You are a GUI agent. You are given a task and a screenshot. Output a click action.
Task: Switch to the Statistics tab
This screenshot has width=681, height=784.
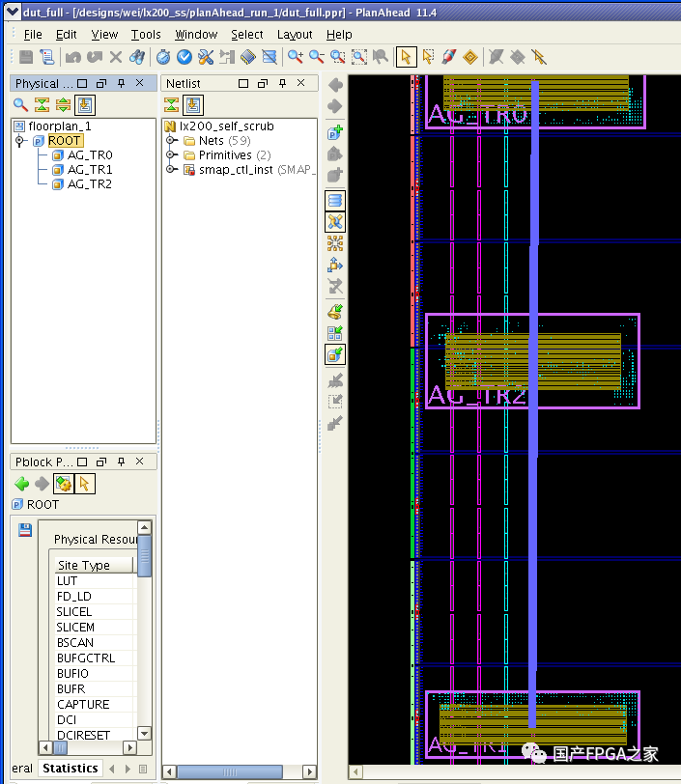tap(70, 769)
